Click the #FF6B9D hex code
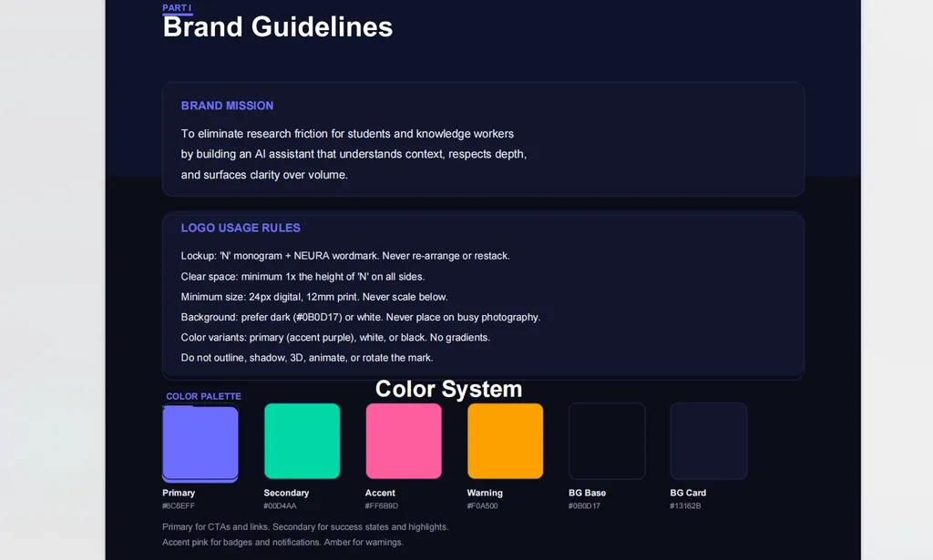 point(382,506)
